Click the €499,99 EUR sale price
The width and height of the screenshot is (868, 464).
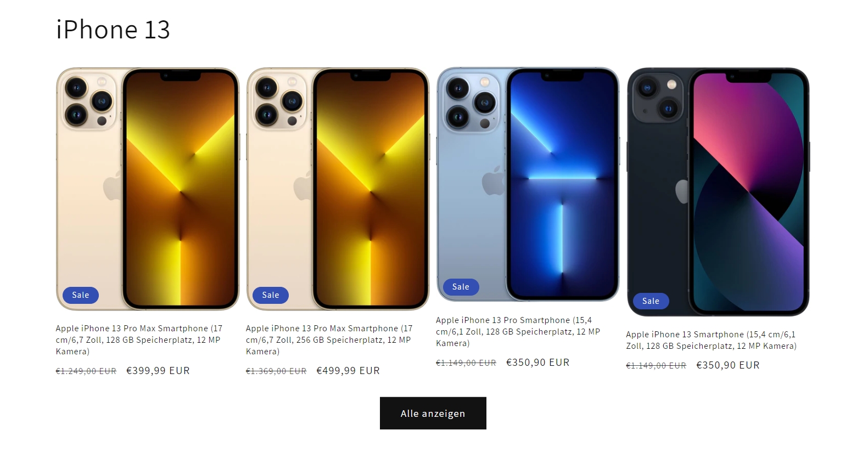(x=348, y=371)
